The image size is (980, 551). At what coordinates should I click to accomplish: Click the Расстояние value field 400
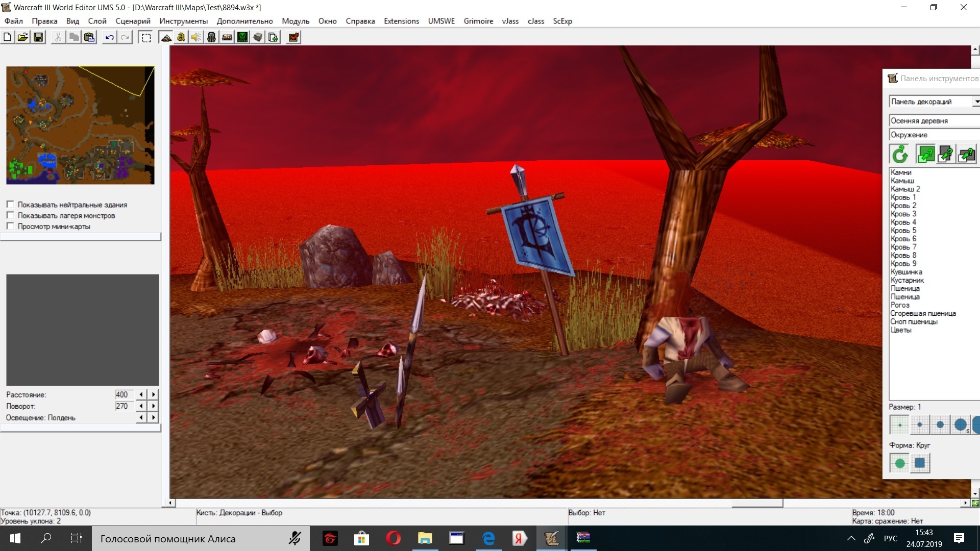[124, 394]
